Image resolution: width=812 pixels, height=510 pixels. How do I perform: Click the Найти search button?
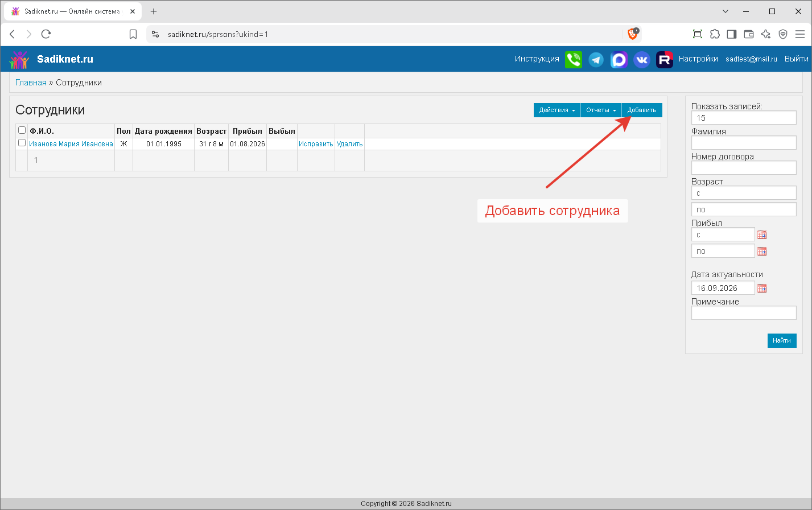782,340
